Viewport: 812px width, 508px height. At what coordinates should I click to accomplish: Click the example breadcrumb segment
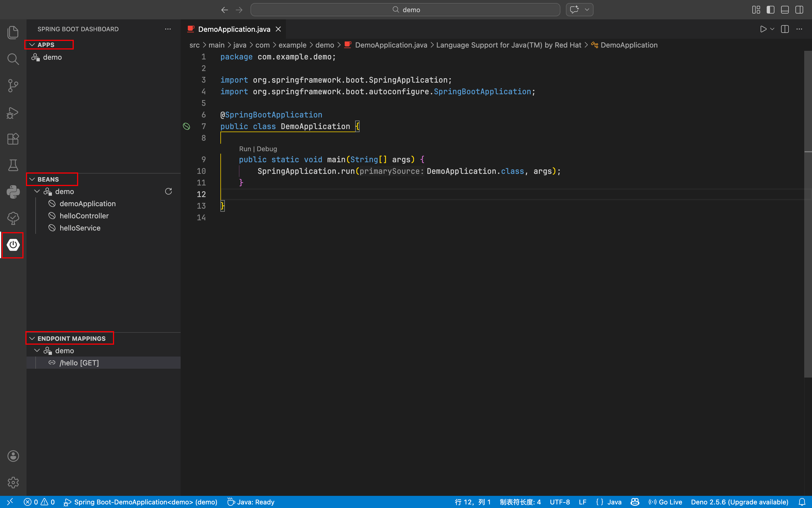tap(292, 45)
